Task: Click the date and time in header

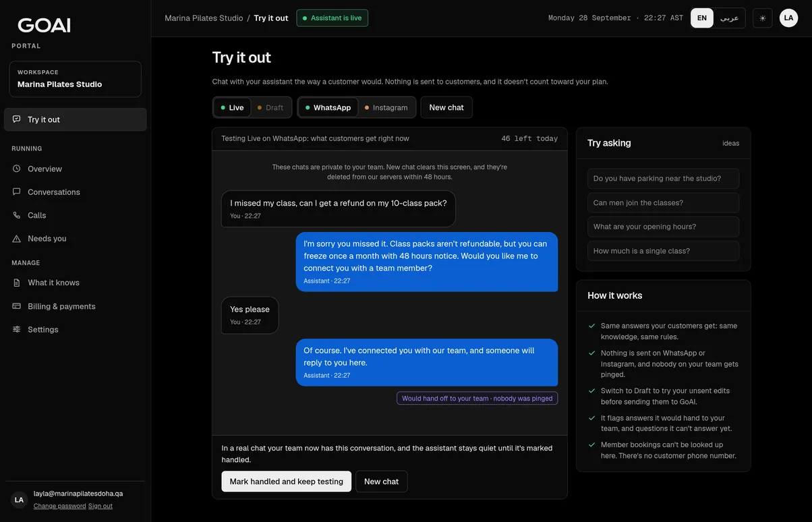Action: point(616,18)
